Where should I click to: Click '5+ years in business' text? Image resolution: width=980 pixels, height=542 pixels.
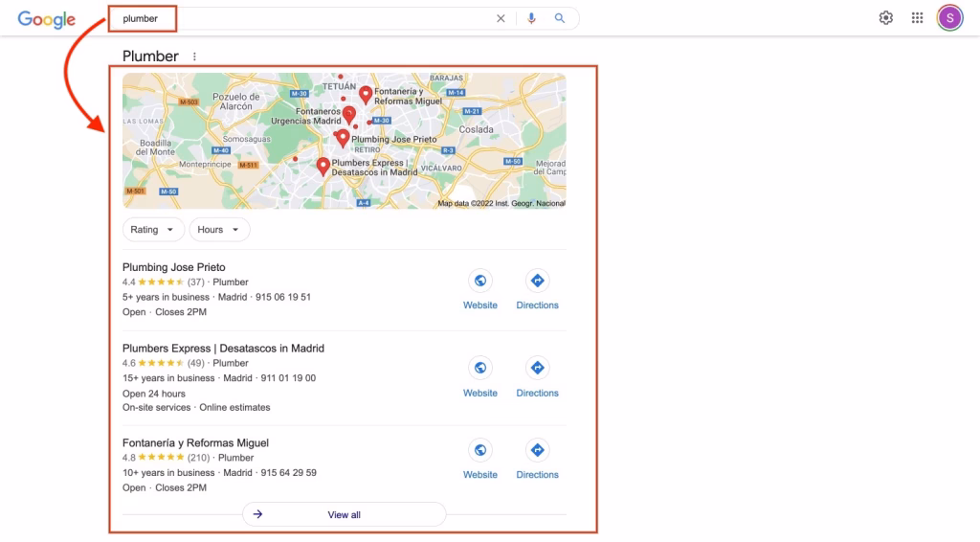(166, 297)
